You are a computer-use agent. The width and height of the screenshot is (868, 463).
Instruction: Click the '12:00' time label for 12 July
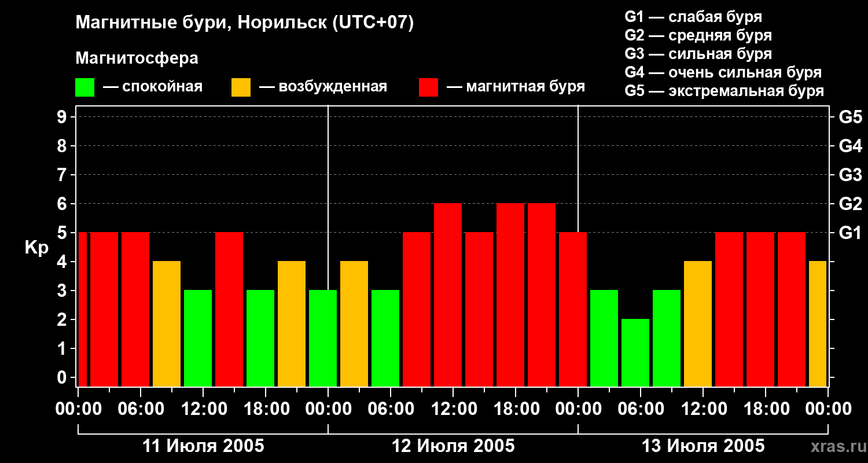(453, 409)
